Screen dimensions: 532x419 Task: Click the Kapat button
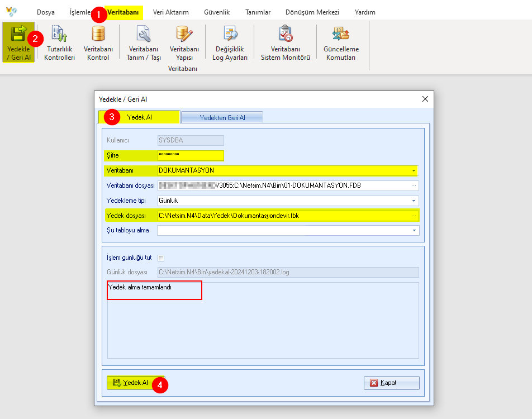point(392,383)
